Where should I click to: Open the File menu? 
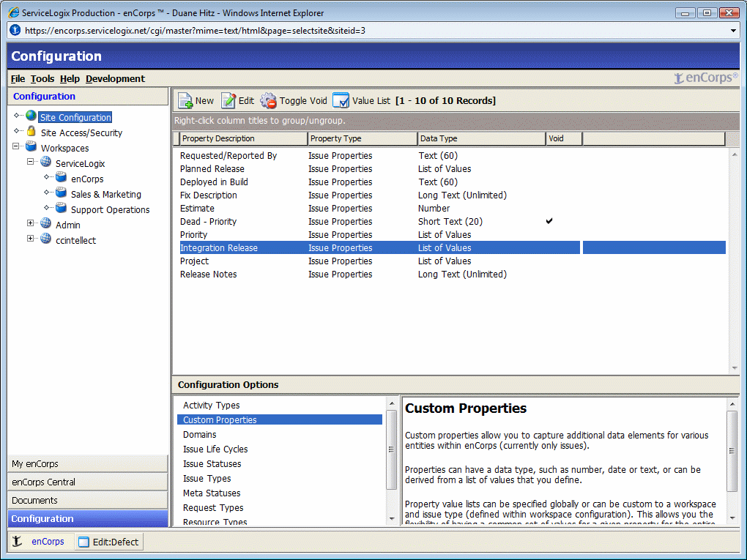point(18,78)
